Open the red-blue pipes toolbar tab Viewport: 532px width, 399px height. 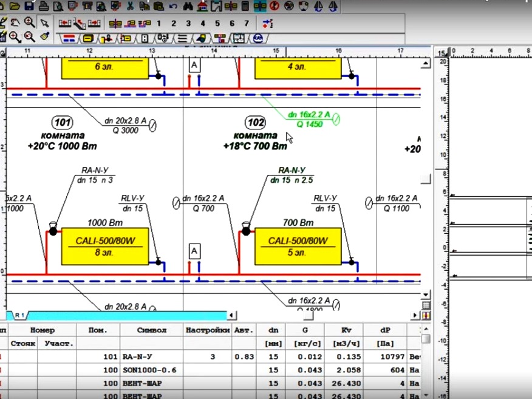click(69, 38)
